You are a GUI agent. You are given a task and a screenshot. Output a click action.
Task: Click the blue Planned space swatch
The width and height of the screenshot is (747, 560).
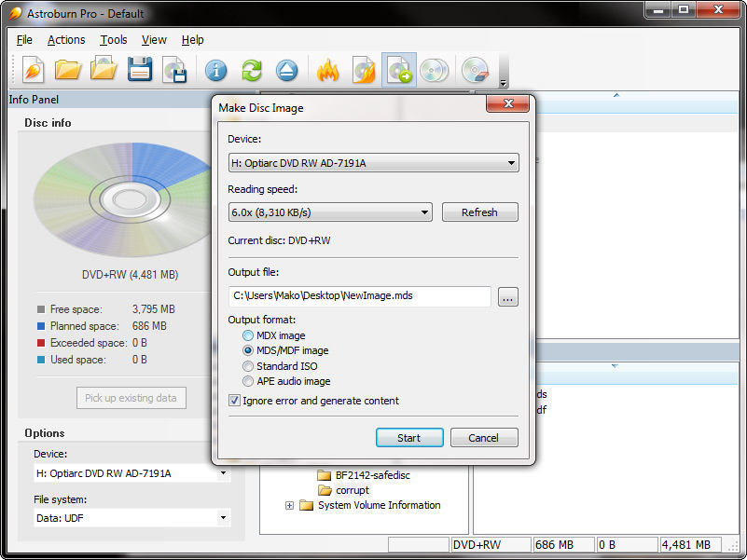(x=41, y=326)
